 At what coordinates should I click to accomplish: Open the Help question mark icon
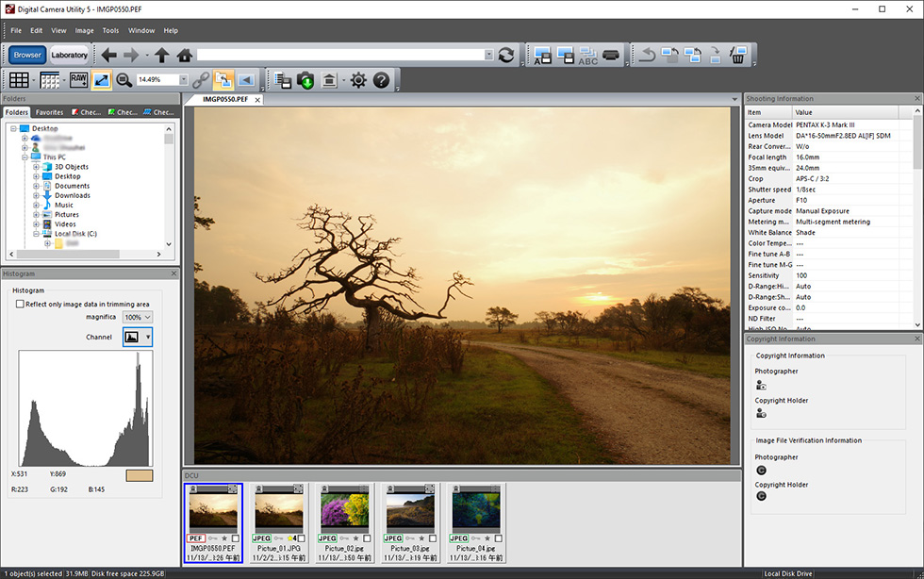[381, 80]
